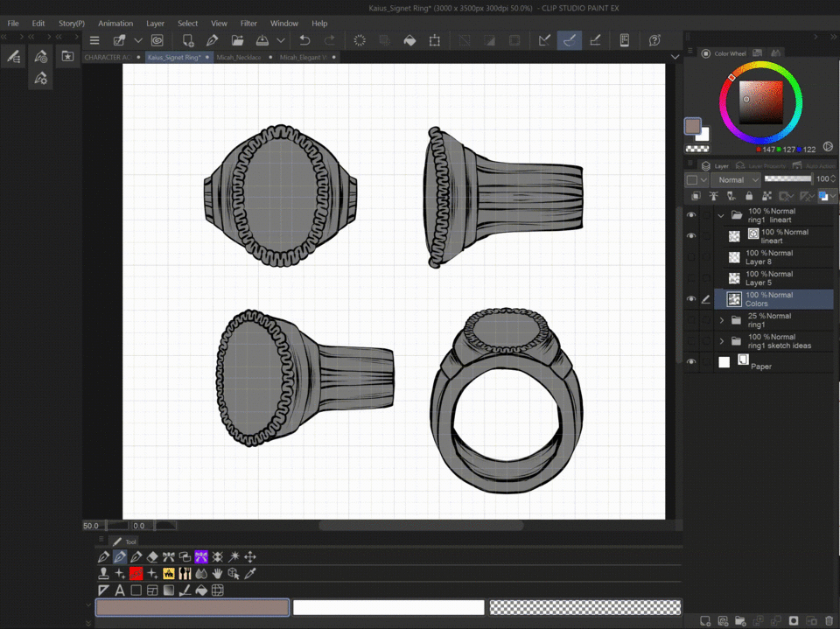Delete layer using the trash icon
Viewport: 840px width, 629px height.
tap(828, 621)
